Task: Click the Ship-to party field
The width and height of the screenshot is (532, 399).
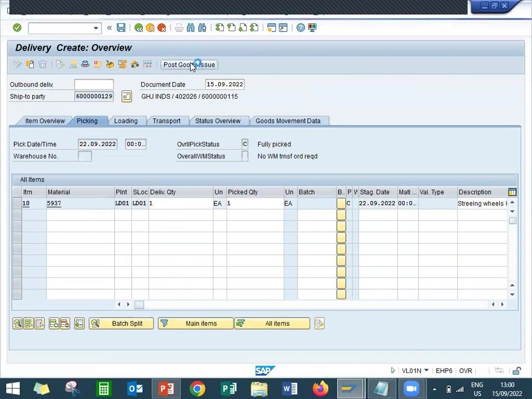Action: click(94, 96)
